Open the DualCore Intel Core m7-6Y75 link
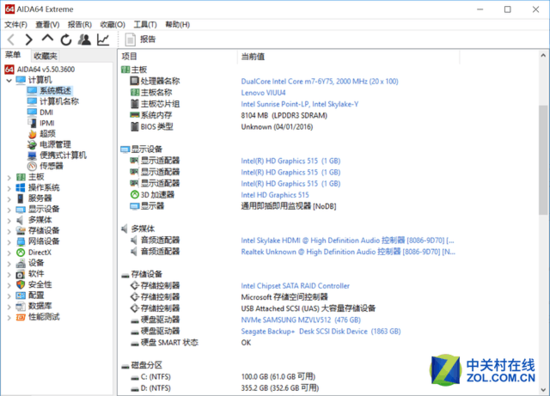The height and width of the screenshot is (396, 550). click(x=320, y=81)
